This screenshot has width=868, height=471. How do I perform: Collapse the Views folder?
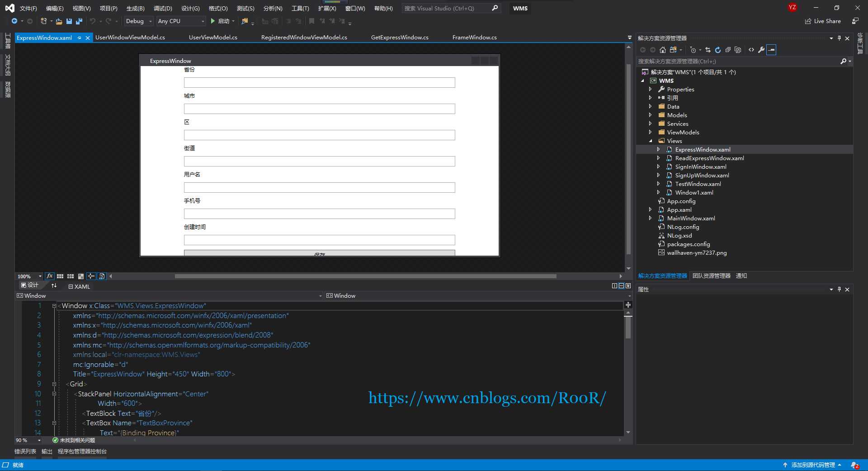coord(651,141)
